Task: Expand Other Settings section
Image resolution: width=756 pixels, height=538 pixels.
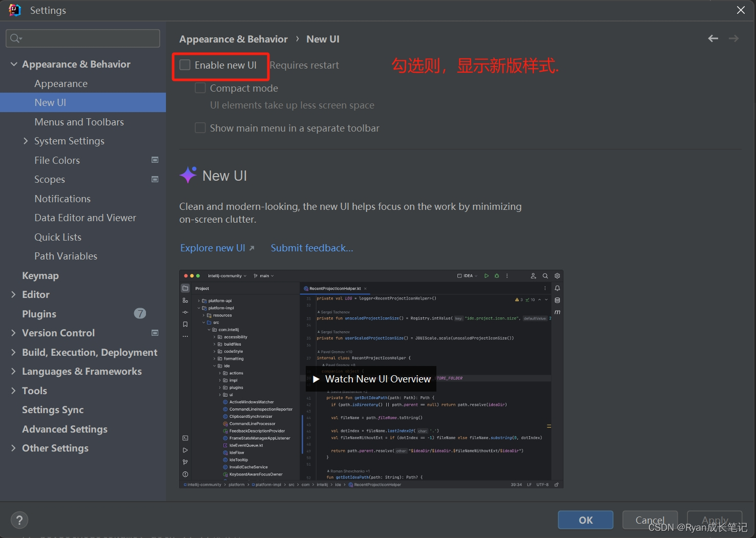Action: coord(14,448)
